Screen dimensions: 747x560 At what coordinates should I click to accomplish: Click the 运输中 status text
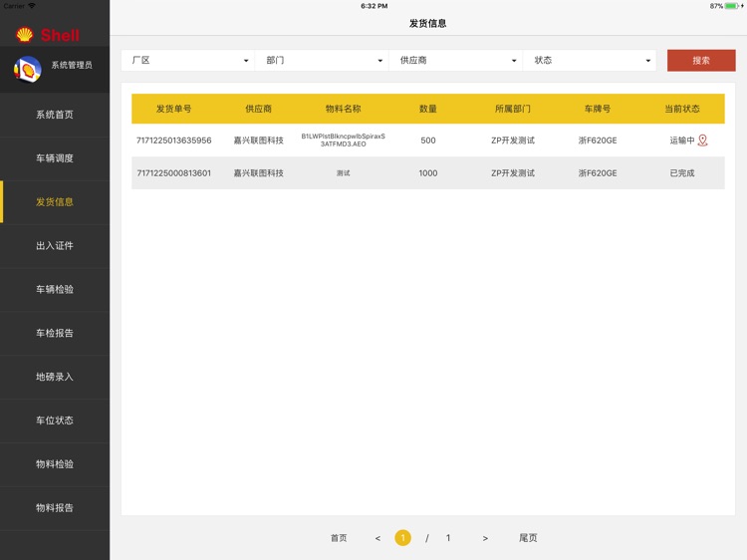(x=682, y=140)
